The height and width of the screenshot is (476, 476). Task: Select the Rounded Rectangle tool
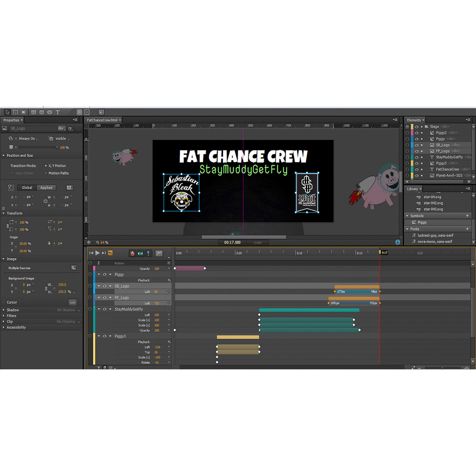(42, 112)
